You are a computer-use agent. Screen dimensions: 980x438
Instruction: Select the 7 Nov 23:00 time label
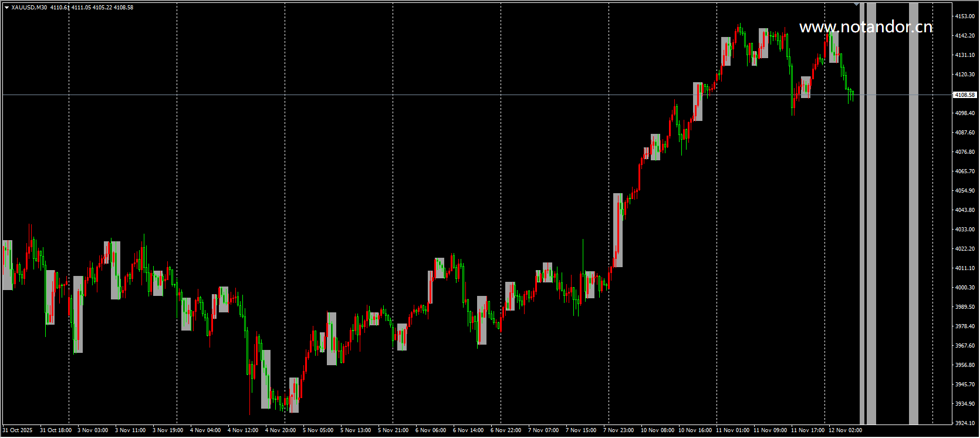(x=619, y=430)
